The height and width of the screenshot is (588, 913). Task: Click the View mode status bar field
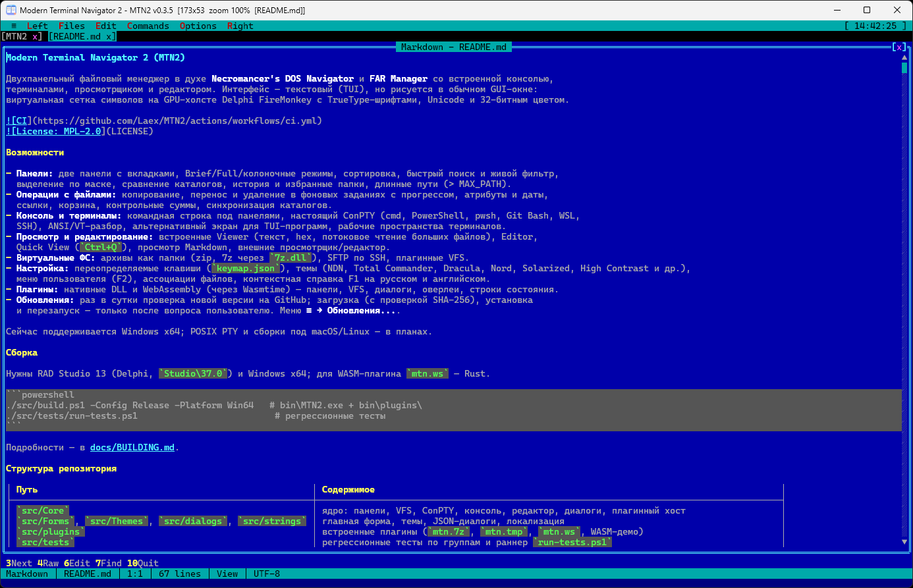click(x=227, y=574)
